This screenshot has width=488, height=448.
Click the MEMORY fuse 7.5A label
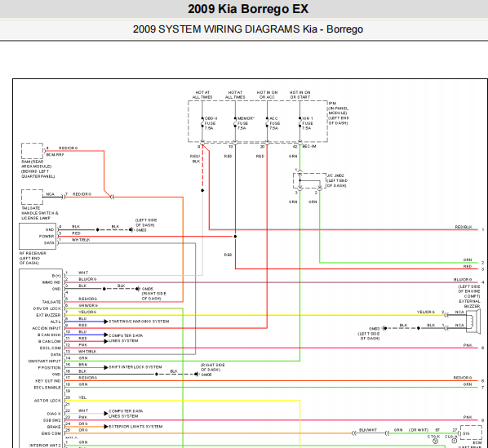[x=246, y=123]
